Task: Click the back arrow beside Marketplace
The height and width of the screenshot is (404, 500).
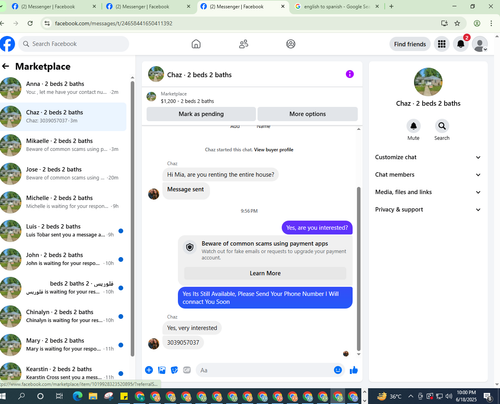Action: point(5,66)
